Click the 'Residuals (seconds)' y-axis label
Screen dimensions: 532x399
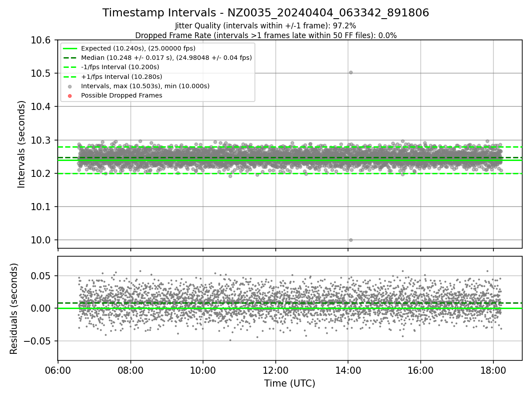click(x=14, y=309)
